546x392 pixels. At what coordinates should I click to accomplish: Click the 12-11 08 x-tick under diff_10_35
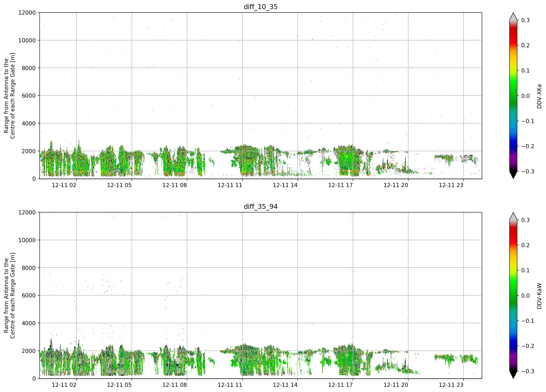175,185
